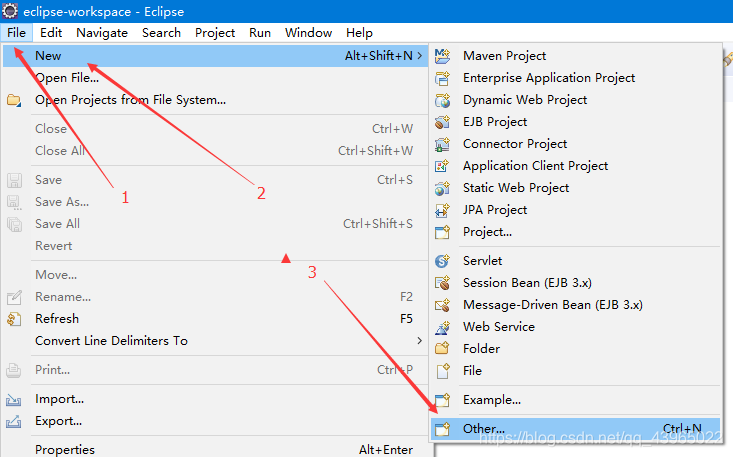Click the Message-Driven Bean icon

click(442, 305)
